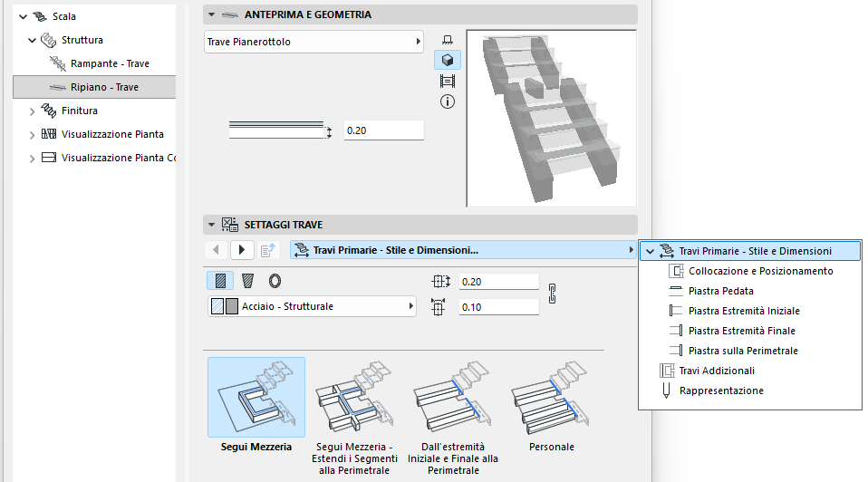Open Acciaio - Strutturale material dropdown

313,306
